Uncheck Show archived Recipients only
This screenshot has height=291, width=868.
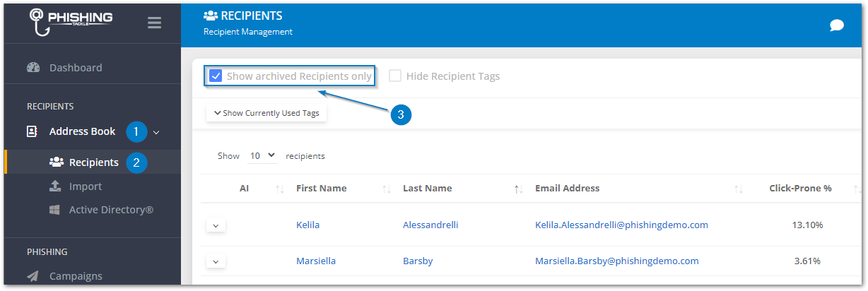coord(216,76)
